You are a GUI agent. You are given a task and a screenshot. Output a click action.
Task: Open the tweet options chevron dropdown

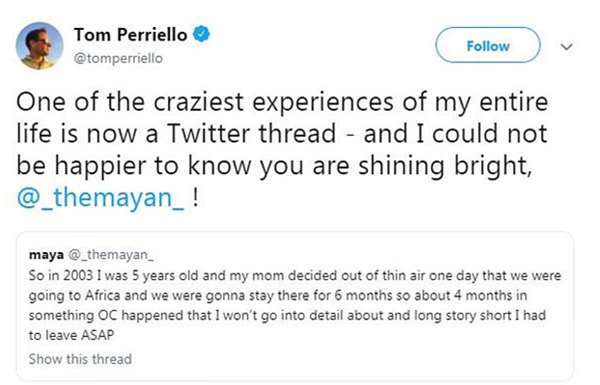coord(566,47)
